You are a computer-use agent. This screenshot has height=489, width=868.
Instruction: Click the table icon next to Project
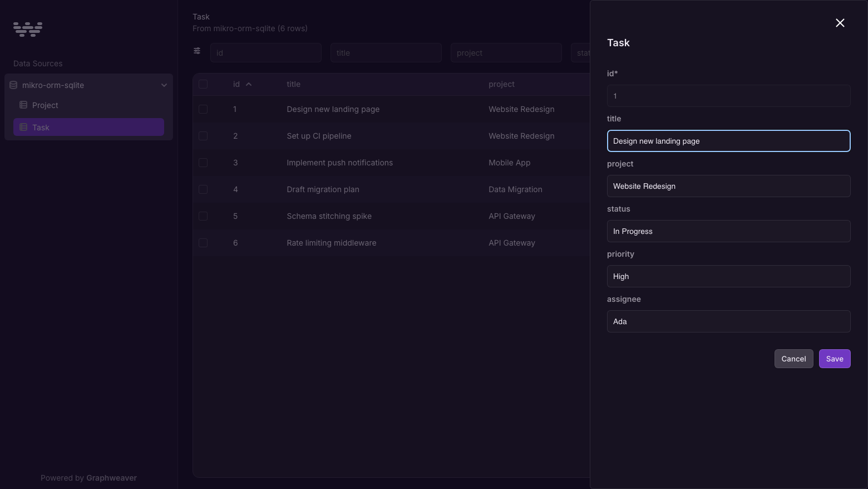[x=23, y=105]
